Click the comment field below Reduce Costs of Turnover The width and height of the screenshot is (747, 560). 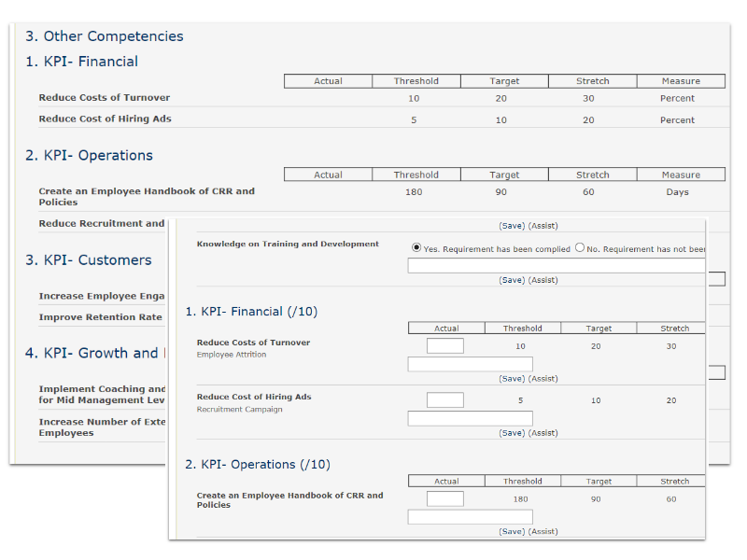click(471, 364)
